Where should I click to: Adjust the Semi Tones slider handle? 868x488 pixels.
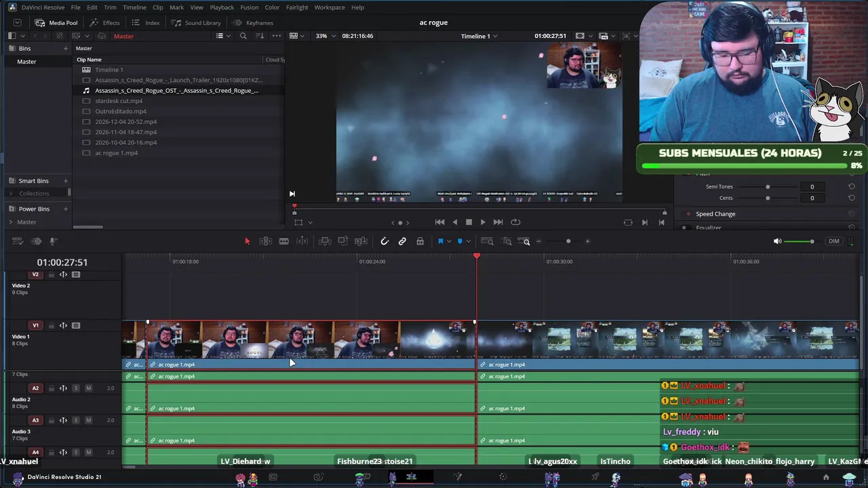768,186
